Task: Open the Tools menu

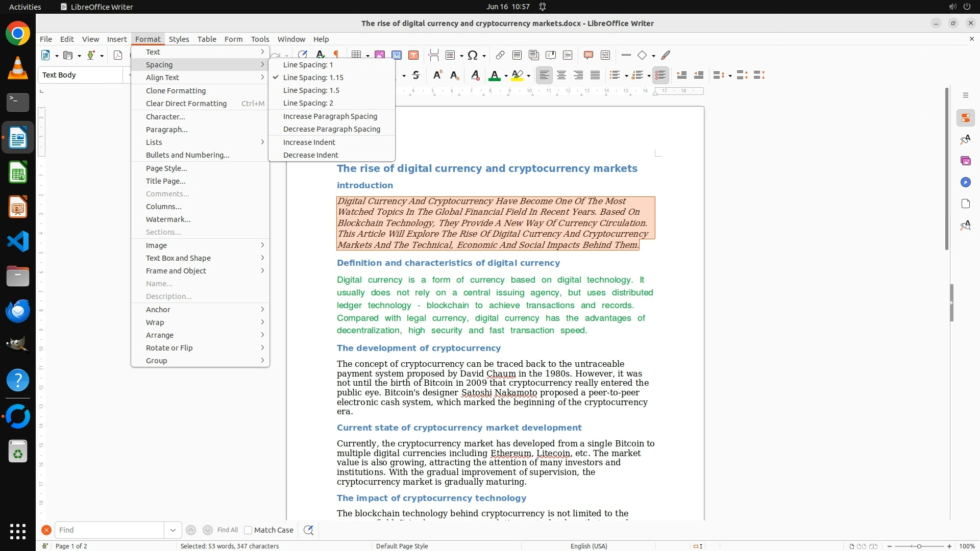Action: point(259,39)
